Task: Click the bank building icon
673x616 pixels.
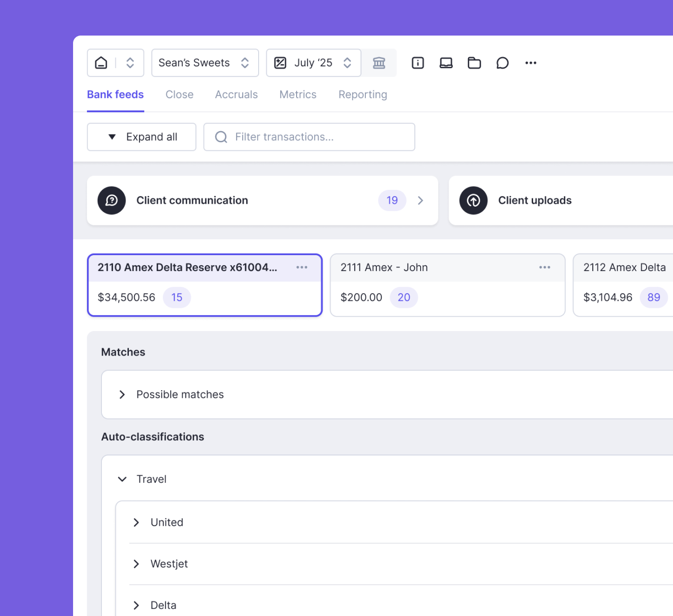Action: tap(379, 63)
